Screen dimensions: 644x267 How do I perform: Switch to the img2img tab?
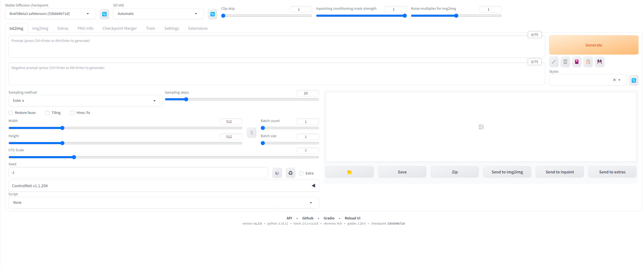tap(40, 28)
